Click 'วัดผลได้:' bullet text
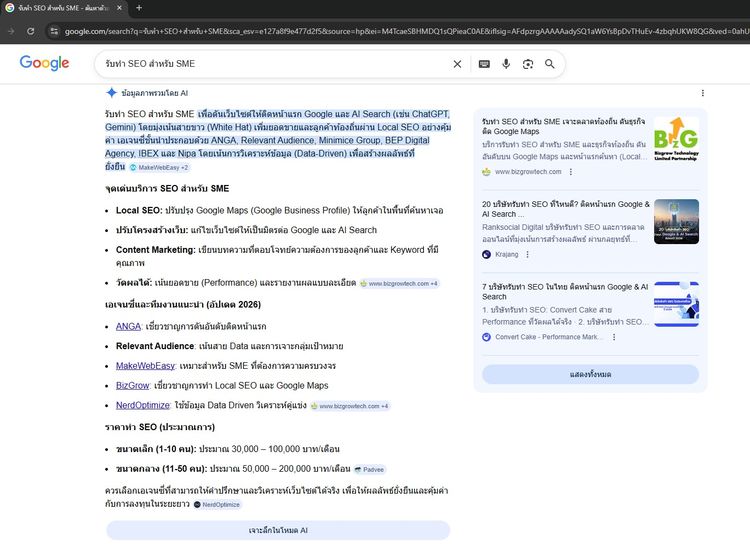 pyautogui.click(x=134, y=283)
